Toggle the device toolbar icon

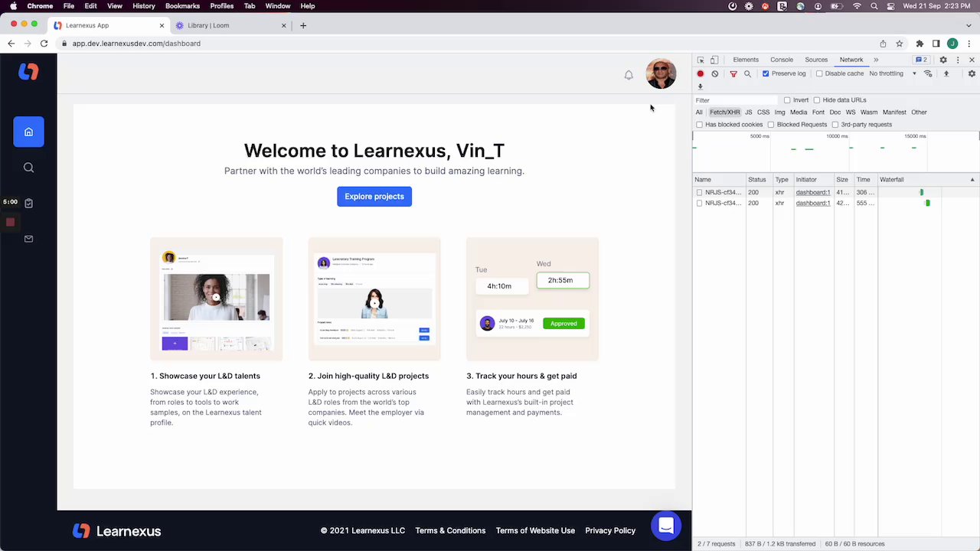(x=714, y=60)
